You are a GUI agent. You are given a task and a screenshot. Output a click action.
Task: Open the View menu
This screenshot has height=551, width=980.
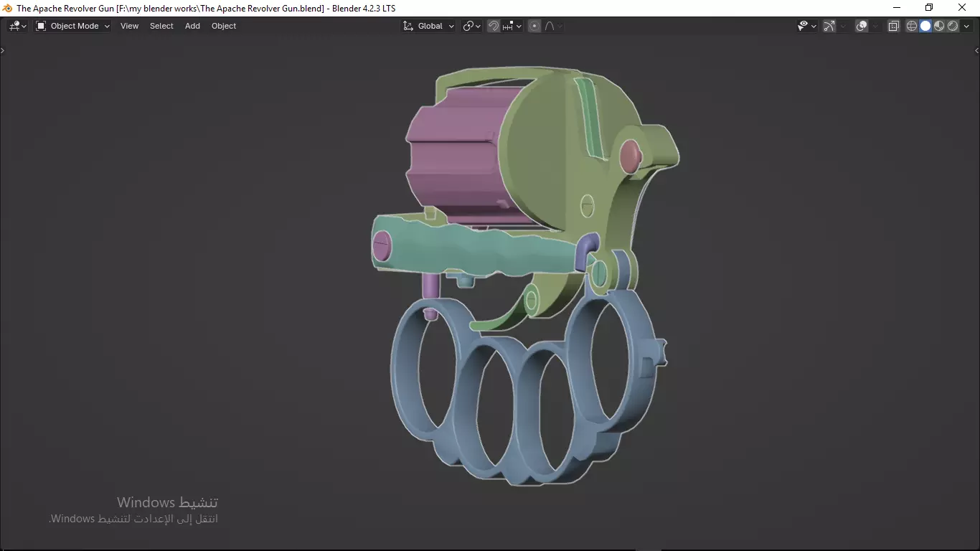tap(129, 26)
